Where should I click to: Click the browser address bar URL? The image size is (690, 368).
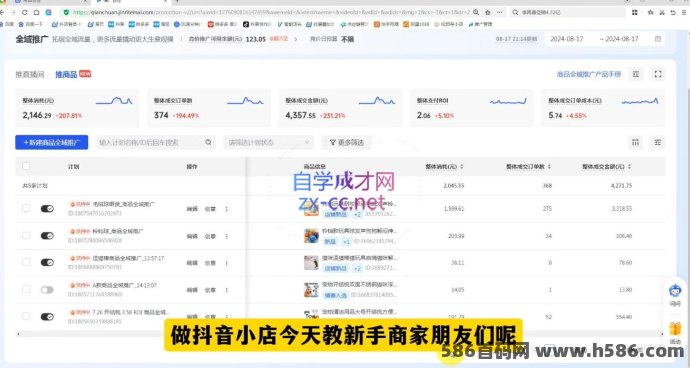(271, 12)
